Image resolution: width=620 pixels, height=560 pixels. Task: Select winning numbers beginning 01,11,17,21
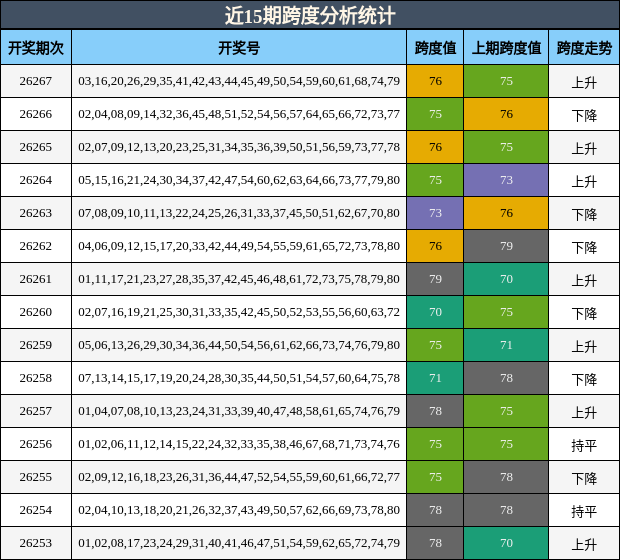(x=239, y=279)
